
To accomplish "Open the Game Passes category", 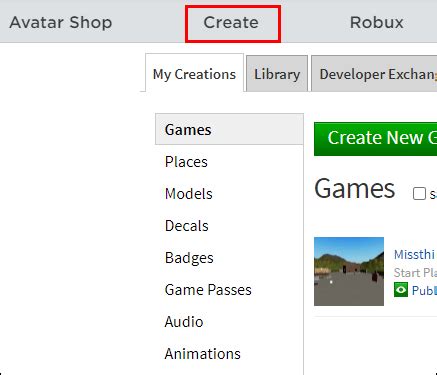I will pos(208,290).
